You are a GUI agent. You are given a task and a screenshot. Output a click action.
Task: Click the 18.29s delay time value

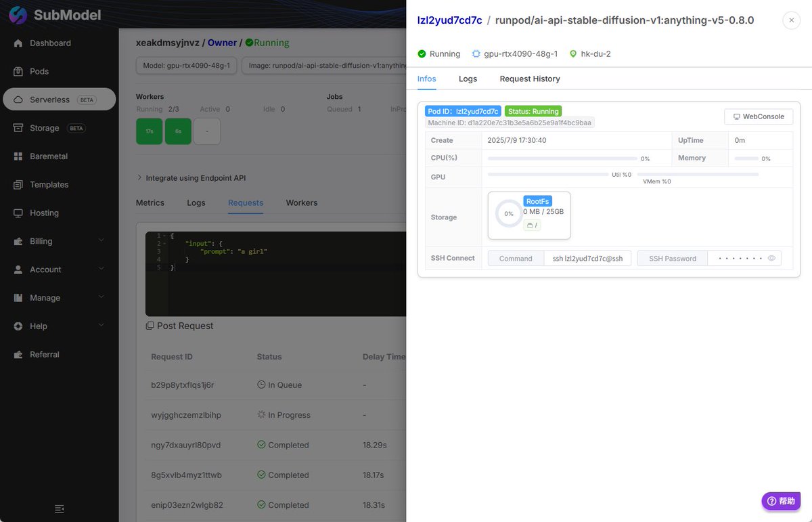pos(375,445)
